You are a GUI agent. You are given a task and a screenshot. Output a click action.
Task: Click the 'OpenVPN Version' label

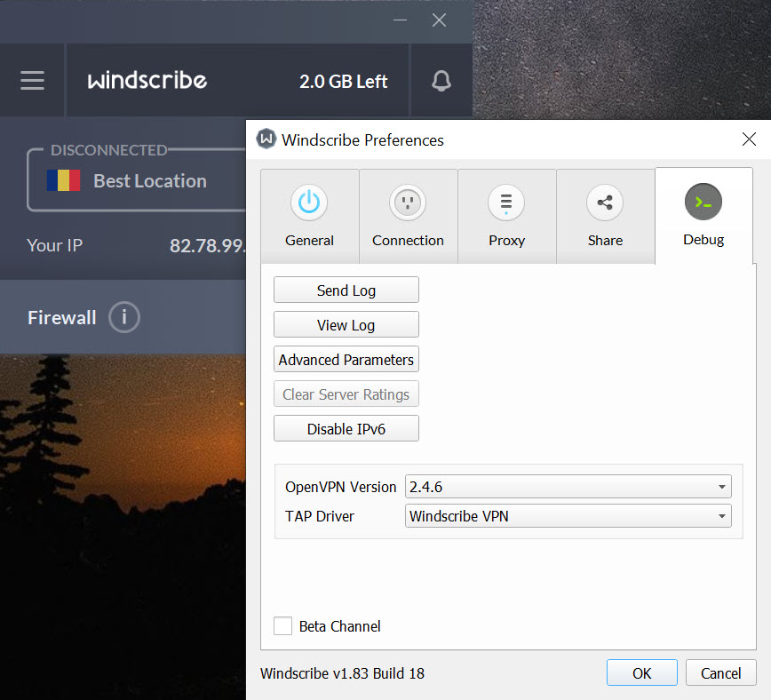pos(341,487)
